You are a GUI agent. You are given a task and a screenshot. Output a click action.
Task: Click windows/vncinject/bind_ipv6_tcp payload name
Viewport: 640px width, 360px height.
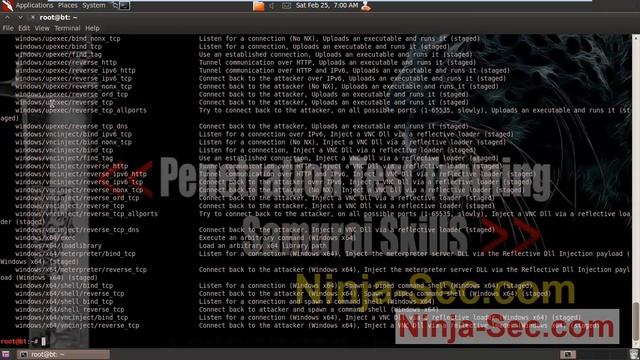point(73,134)
